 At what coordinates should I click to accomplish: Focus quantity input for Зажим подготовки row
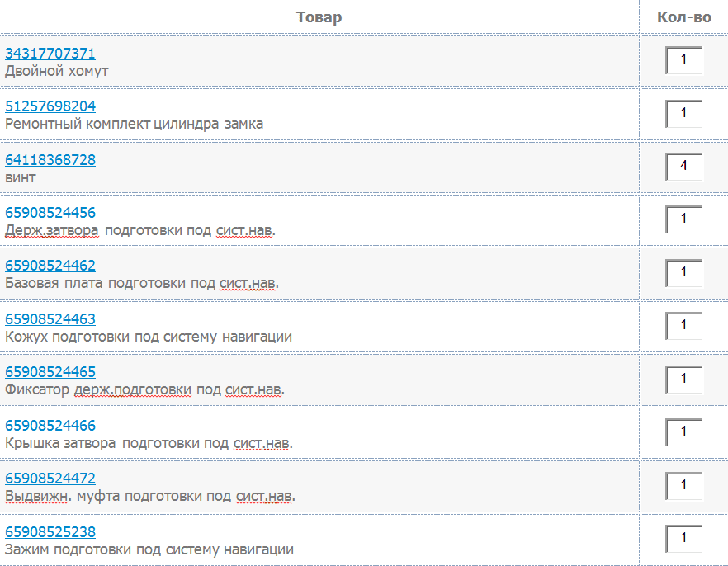[684, 540]
